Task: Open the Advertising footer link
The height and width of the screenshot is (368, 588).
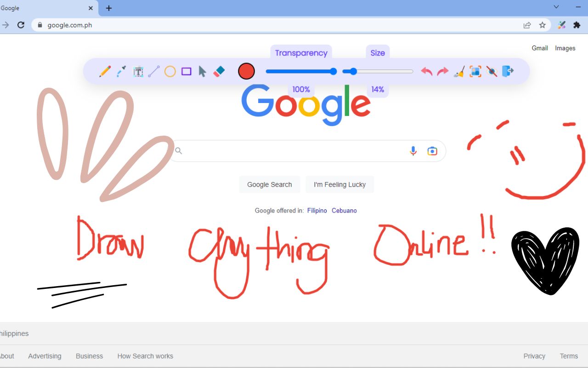Action: pyautogui.click(x=45, y=356)
